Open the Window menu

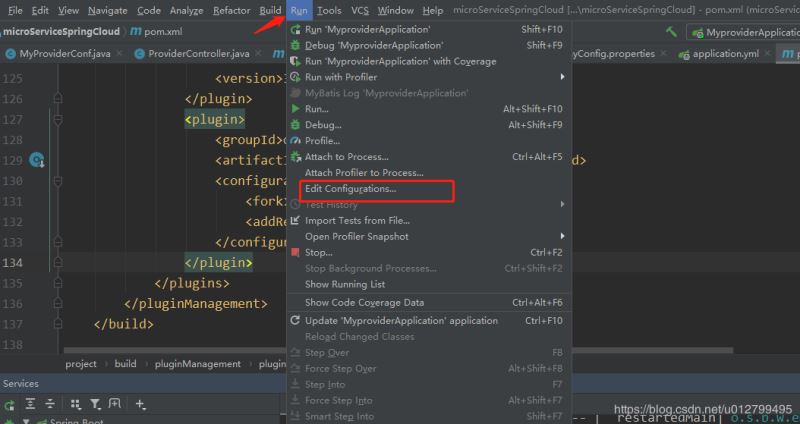(395, 10)
